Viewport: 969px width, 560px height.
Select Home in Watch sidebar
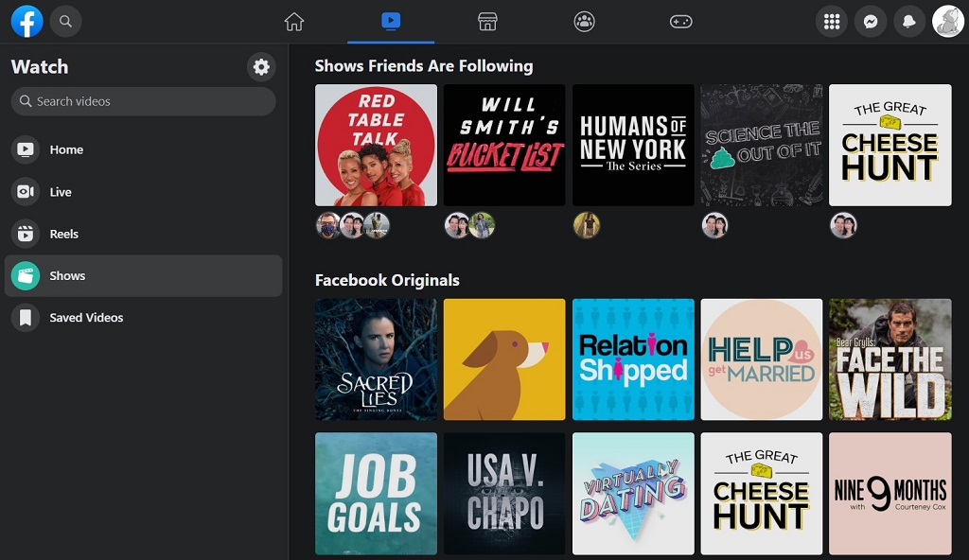click(144, 149)
